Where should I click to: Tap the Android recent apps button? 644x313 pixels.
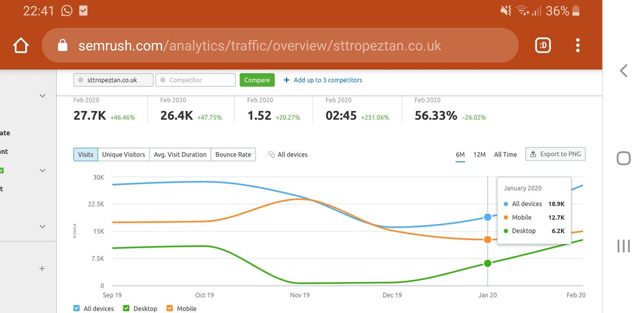624,246
